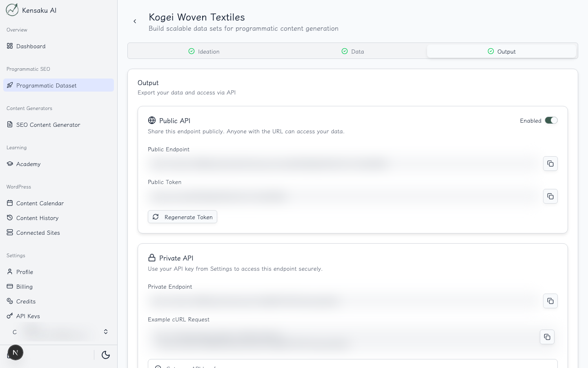This screenshot has width=588, height=368.
Task: Copy the Public Endpoint URL
Action: click(550, 164)
